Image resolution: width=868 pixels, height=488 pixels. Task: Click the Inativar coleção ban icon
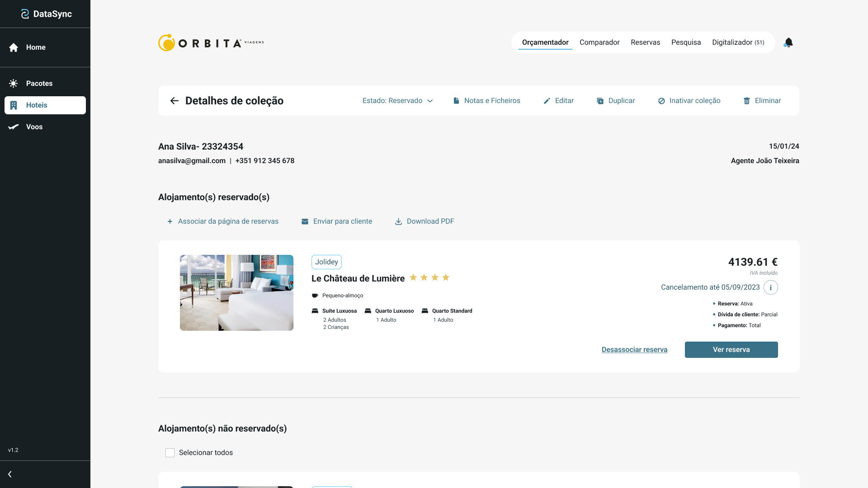661,101
